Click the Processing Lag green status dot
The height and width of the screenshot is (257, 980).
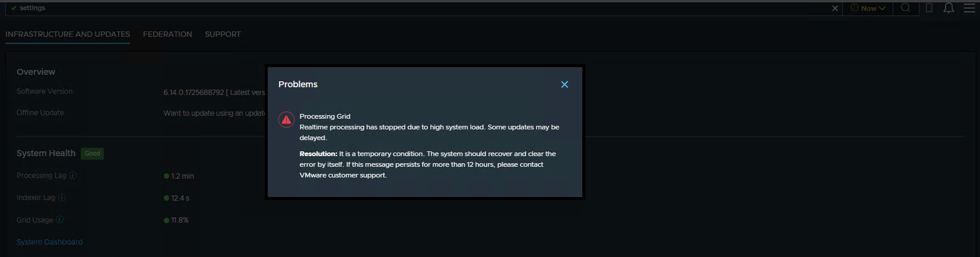tap(167, 176)
